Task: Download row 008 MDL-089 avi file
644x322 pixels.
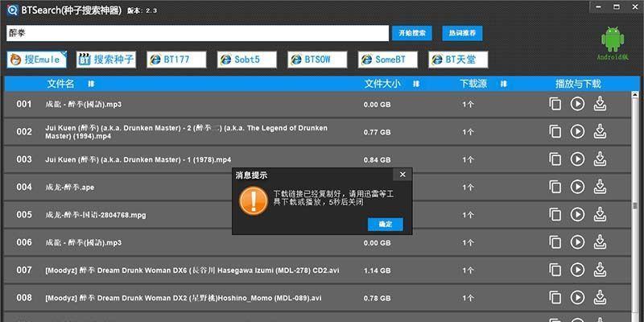Action: pyautogui.click(x=600, y=297)
